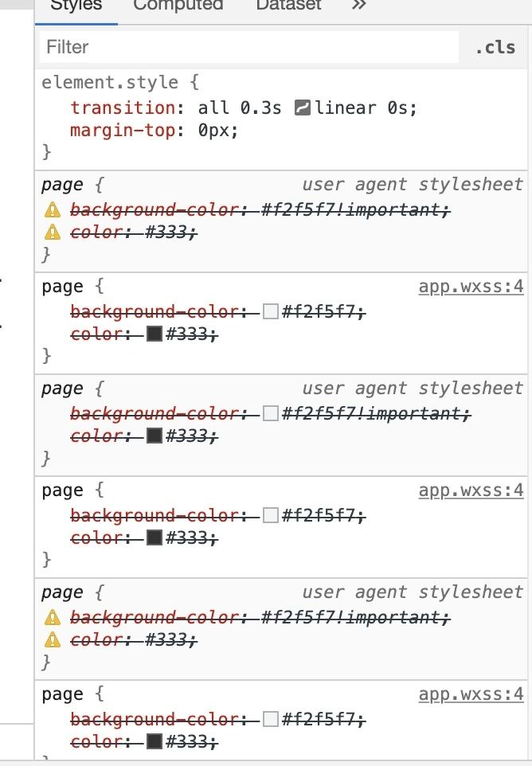Image resolution: width=532 pixels, height=766 pixels.
Task: Switch to the Dataset tab
Action: click(x=289, y=6)
